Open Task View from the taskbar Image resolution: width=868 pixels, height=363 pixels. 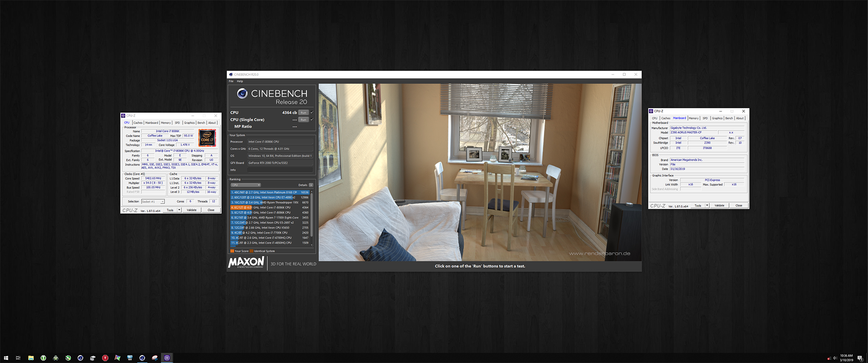pyautogui.click(x=18, y=358)
